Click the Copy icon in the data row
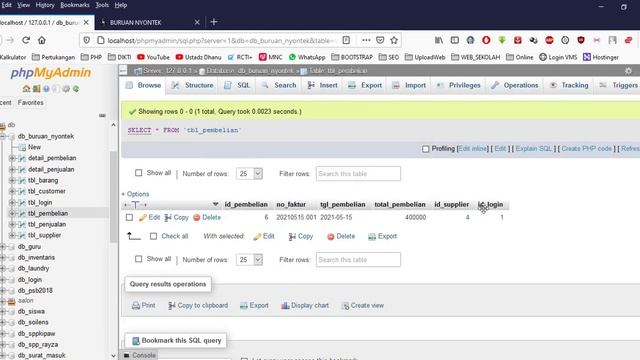 click(168, 218)
